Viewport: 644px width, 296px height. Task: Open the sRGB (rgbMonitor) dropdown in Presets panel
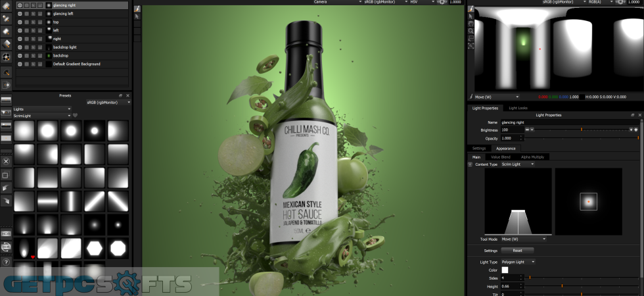108,103
